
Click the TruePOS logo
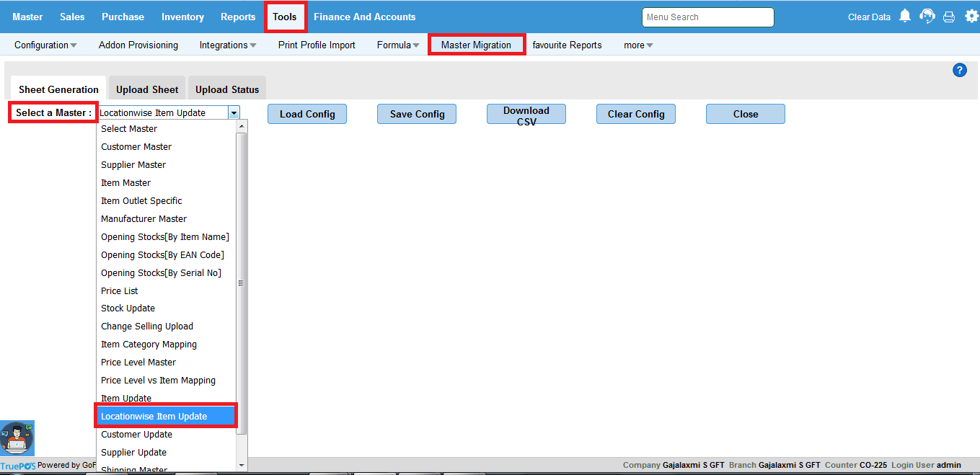(x=18, y=466)
